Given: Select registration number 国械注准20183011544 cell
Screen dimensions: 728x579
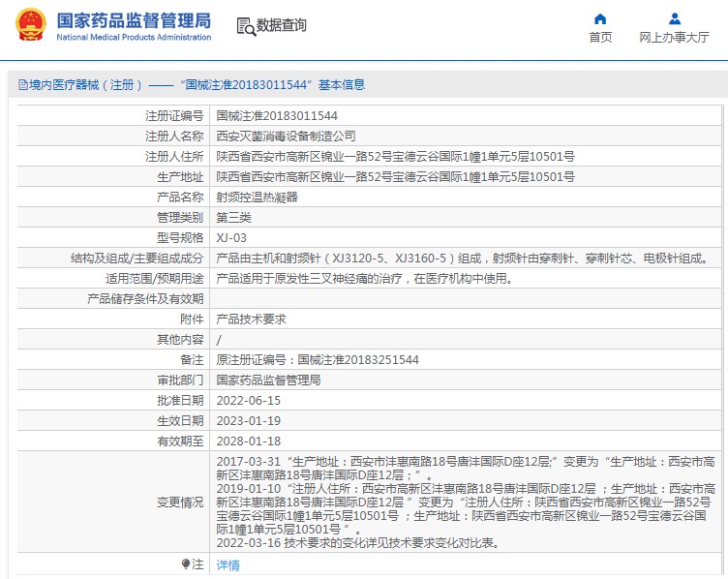Looking at the screenshot, I should coord(277,115).
